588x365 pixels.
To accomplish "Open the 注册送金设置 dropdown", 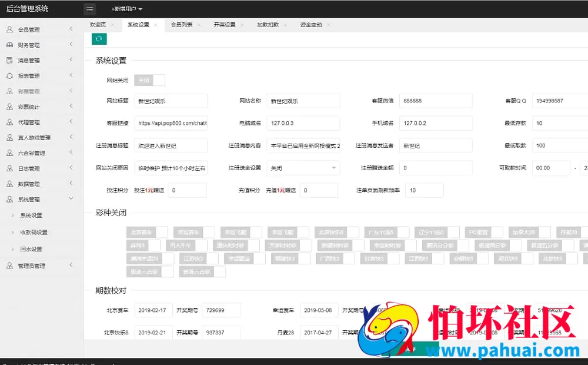I will [303, 168].
